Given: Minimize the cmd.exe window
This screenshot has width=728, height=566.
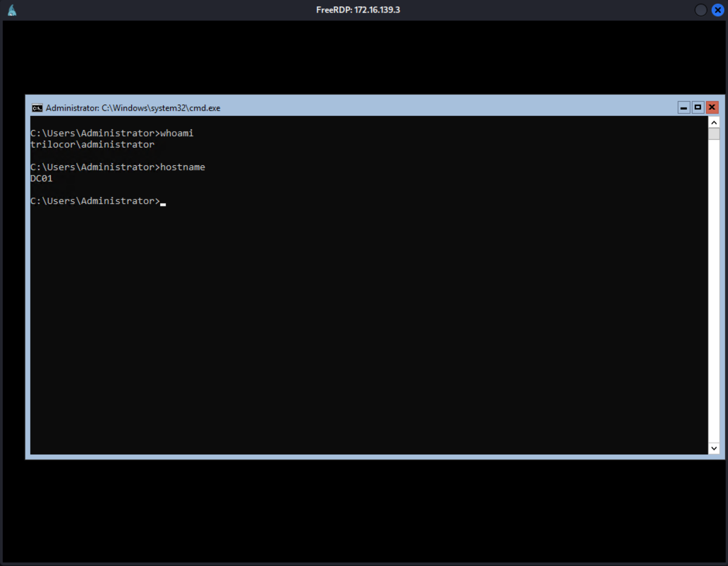Looking at the screenshot, I should [684, 107].
